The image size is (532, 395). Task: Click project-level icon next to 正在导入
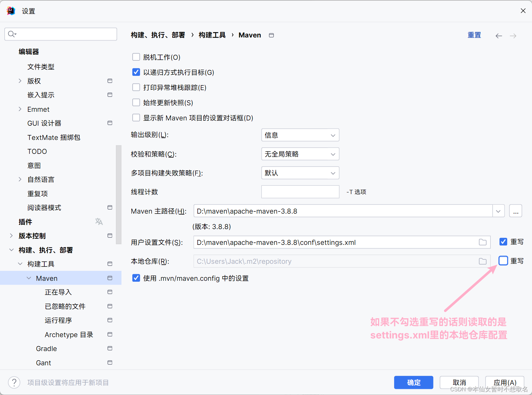(110, 292)
